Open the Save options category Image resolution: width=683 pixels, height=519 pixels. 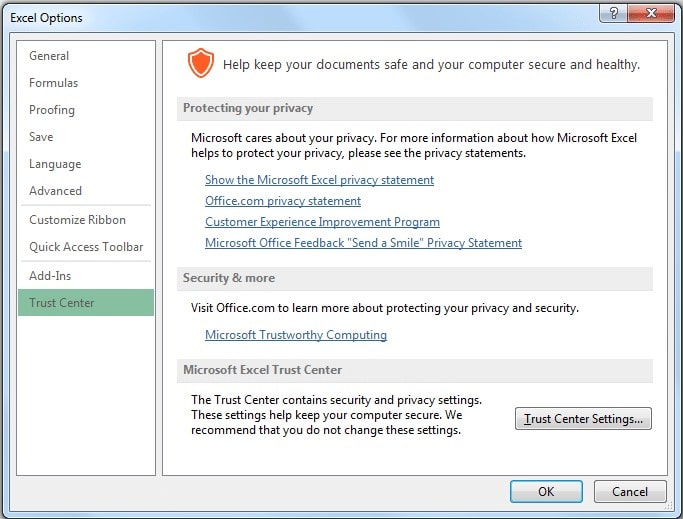pos(86,137)
